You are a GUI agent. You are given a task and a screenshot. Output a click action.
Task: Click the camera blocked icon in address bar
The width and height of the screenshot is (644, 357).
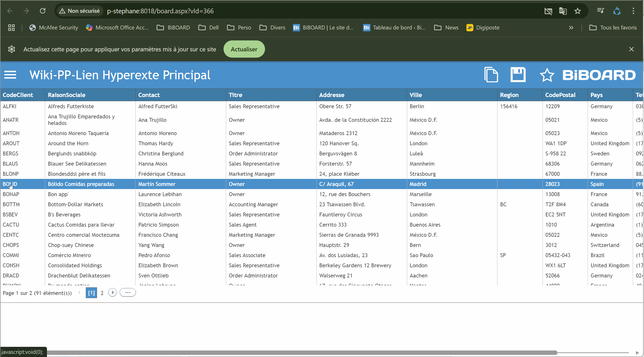point(548,11)
